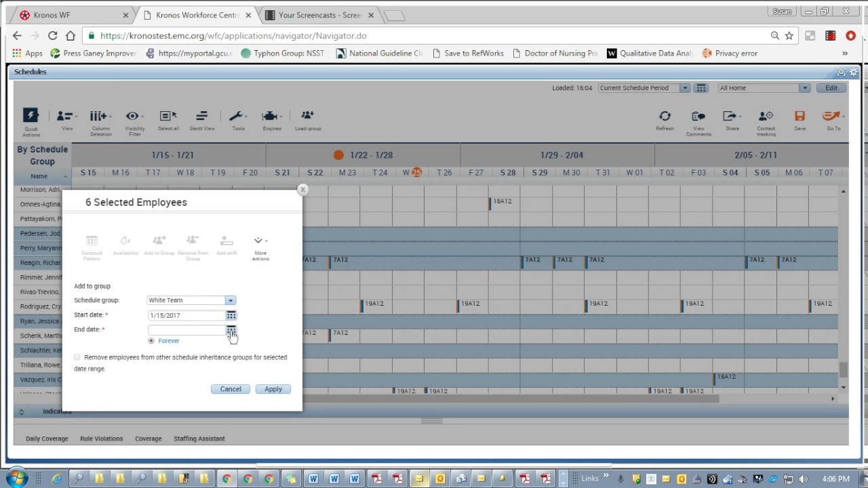Save the schedule with the Save icon
The image size is (868, 488).
[800, 117]
